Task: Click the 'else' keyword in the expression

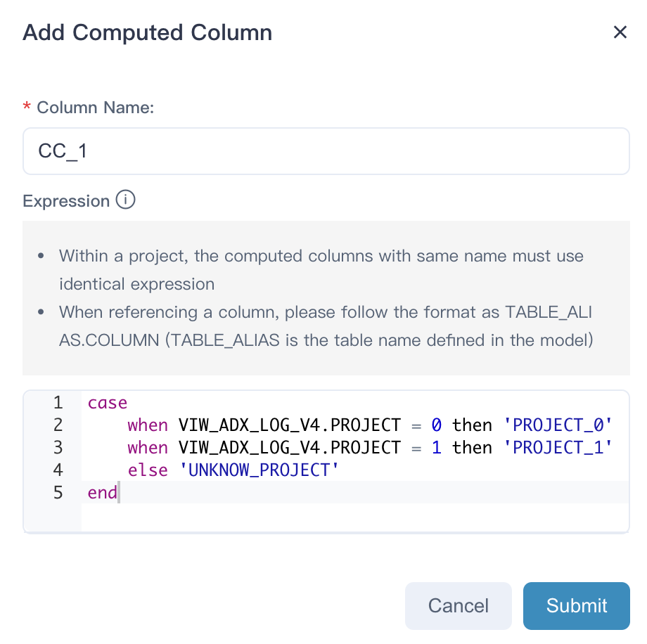Action: tap(148, 470)
